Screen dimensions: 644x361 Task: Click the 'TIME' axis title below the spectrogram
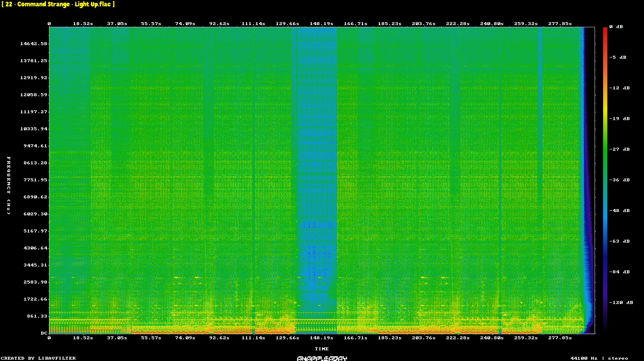pyautogui.click(x=322, y=349)
